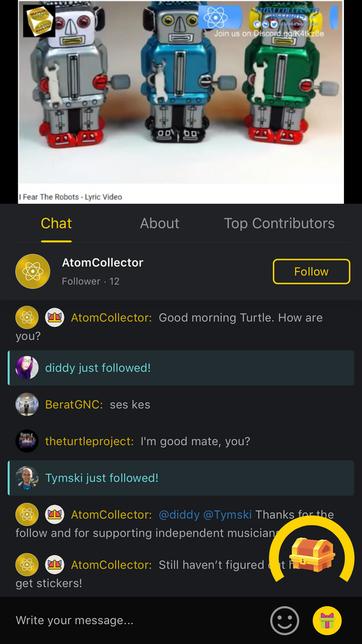Select the Chat tab
The height and width of the screenshot is (644, 362).
pos(56,224)
